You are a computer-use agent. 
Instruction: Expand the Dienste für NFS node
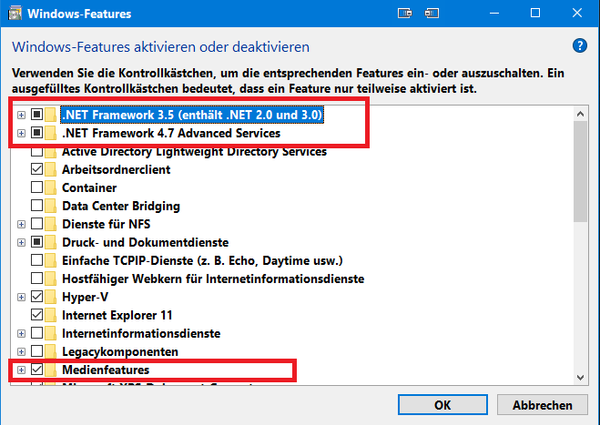(21, 224)
